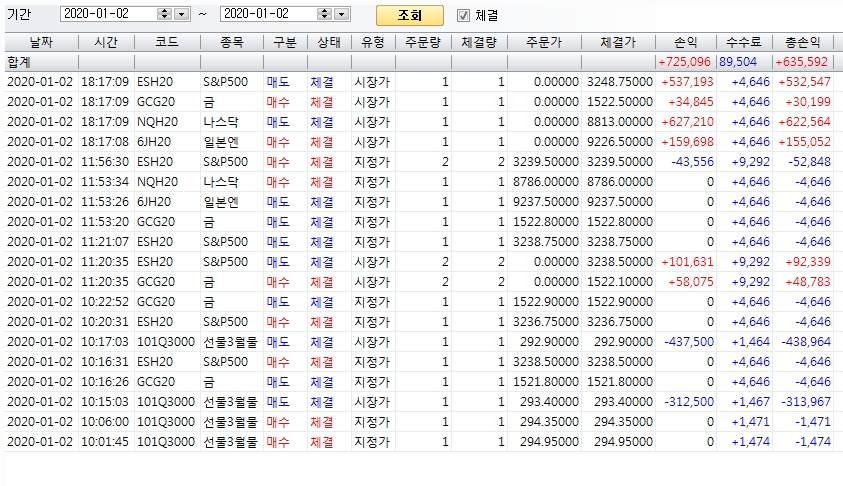Click profit value +58,075
This screenshot has height=486, width=843.
click(691, 282)
